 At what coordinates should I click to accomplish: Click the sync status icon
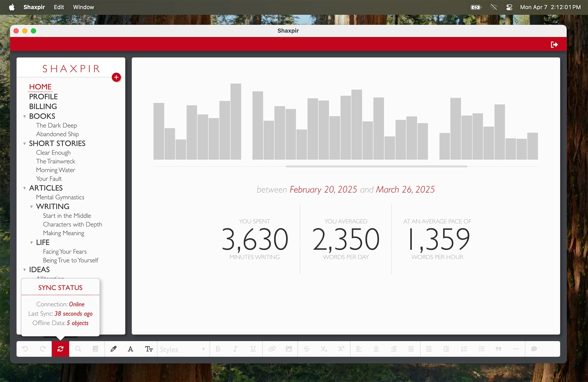point(60,349)
